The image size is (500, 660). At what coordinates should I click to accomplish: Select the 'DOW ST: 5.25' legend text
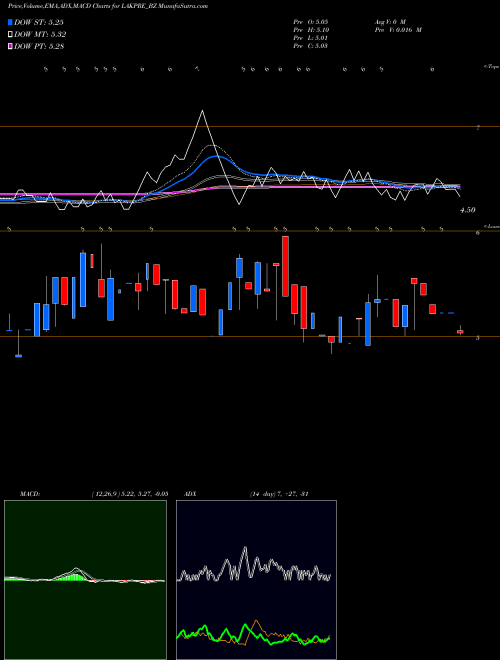tap(39, 22)
